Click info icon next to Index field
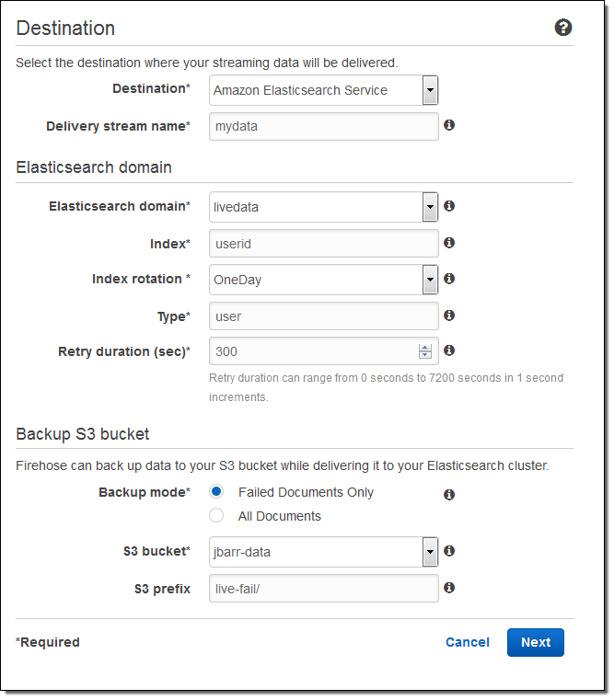Screen dimensions: 614x700 point(449,243)
